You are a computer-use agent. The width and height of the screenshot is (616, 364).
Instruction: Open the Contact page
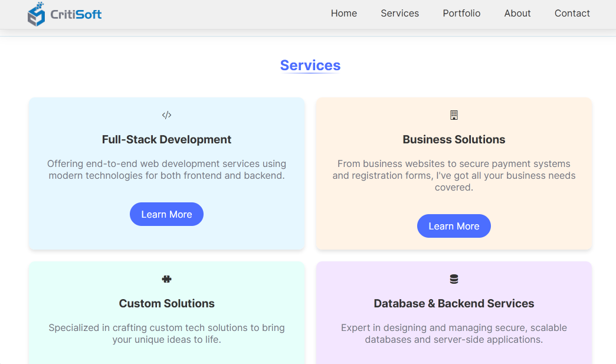tap(572, 13)
